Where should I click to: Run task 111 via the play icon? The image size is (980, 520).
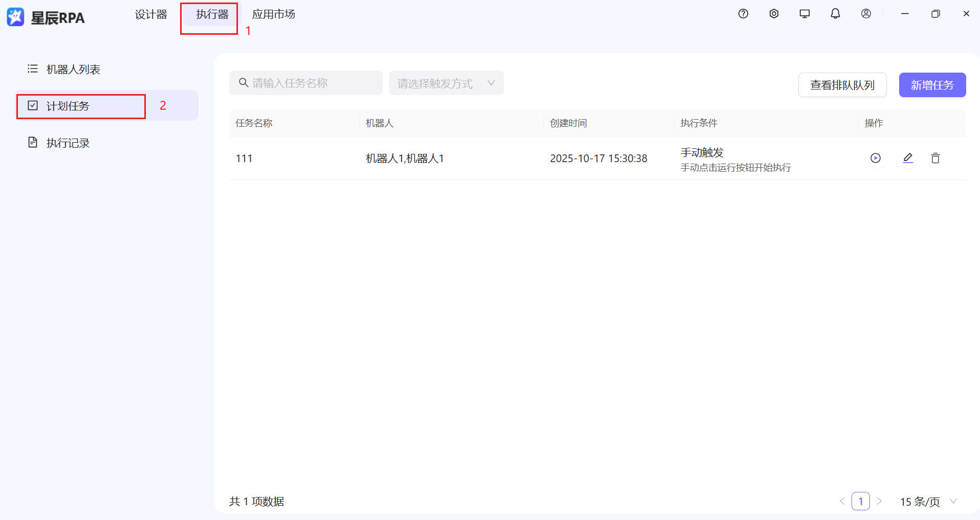click(x=875, y=158)
